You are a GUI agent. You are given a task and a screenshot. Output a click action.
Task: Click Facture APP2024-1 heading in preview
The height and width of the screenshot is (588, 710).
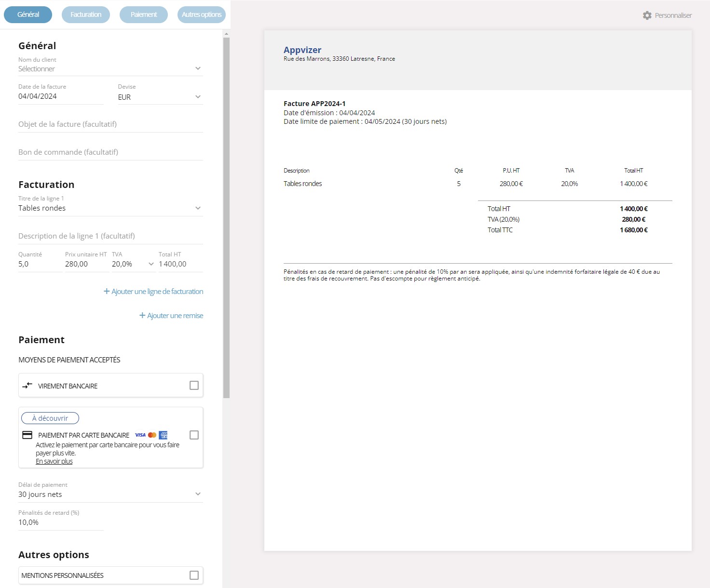314,104
